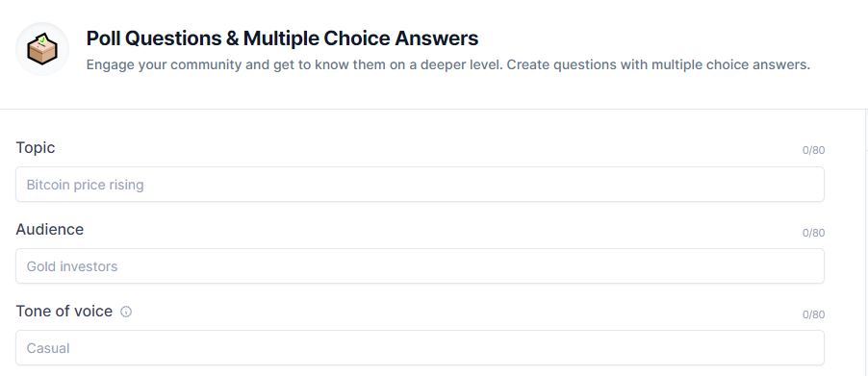
Task: Click the Bitcoin price rising placeholder text
Action: pyautogui.click(x=86, y=185)
